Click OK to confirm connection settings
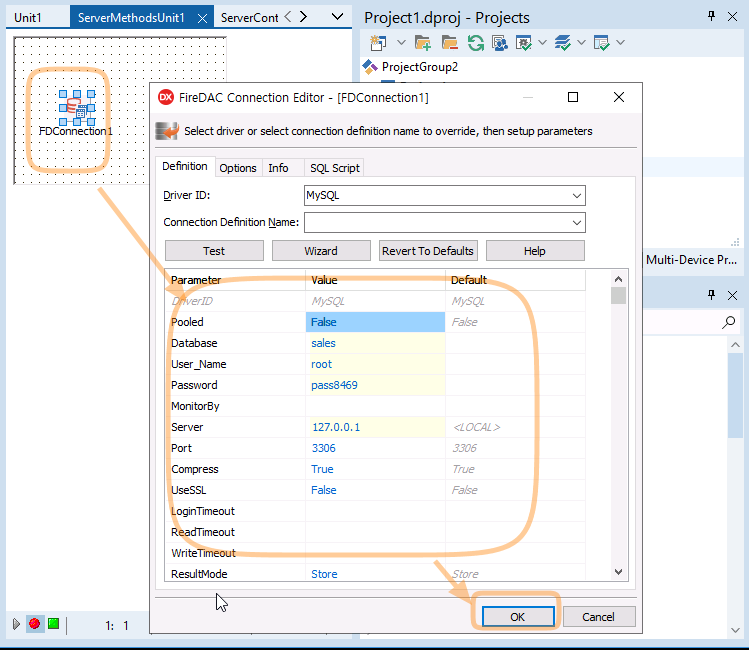Viewport: 749px width, 650px height. 517,617
